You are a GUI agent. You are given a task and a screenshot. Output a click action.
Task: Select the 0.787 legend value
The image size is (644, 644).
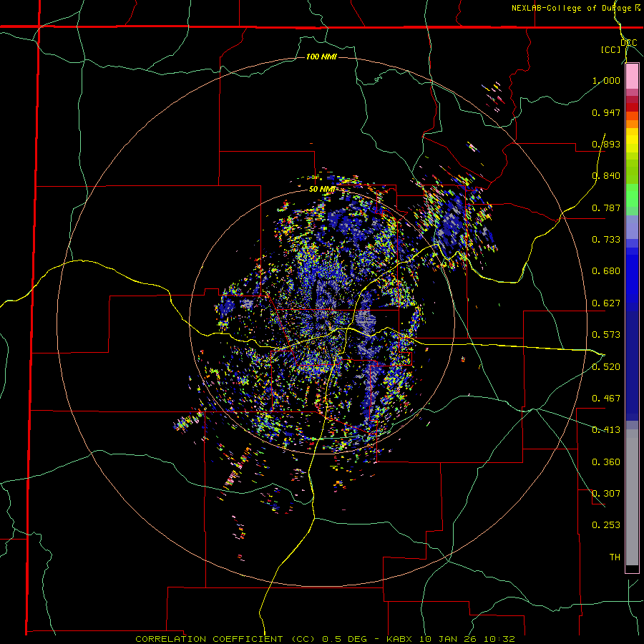tap(606, 208)
